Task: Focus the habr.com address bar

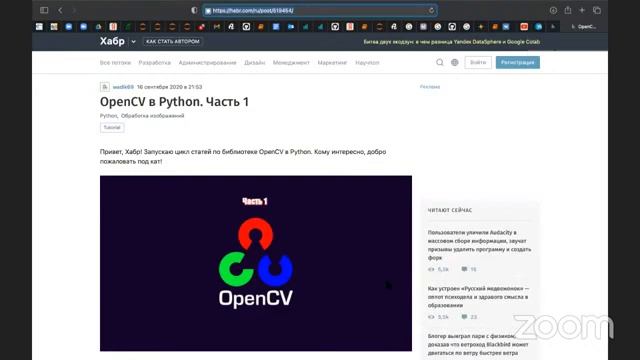Action: pos(320,10)
